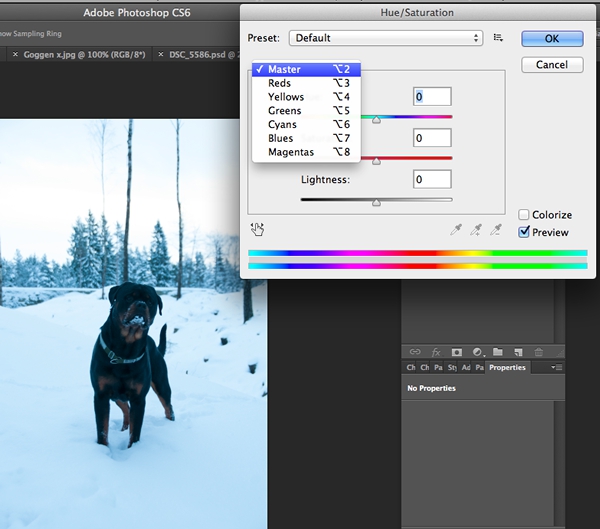The height and width of the screenshot is (529, 600).
Task: Click the new group folder icon
Action: point(497,352)
